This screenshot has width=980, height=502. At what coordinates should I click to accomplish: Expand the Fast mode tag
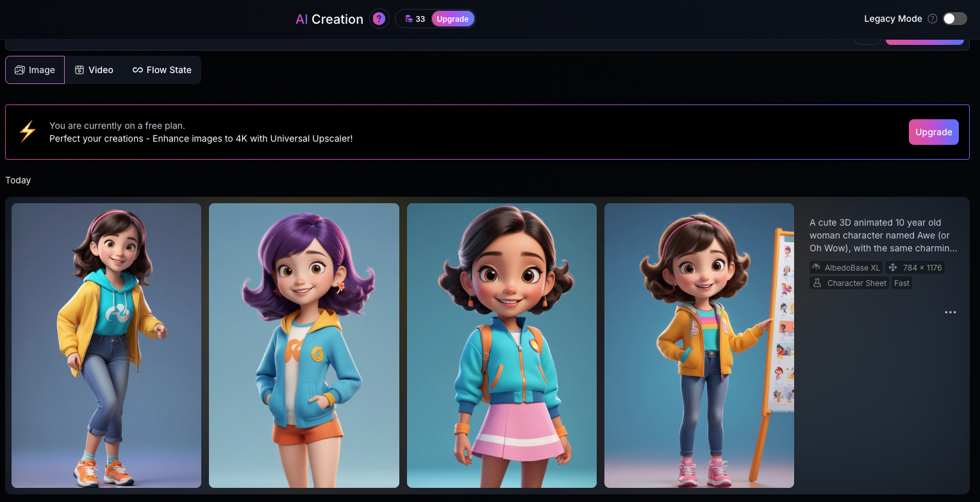901,283
